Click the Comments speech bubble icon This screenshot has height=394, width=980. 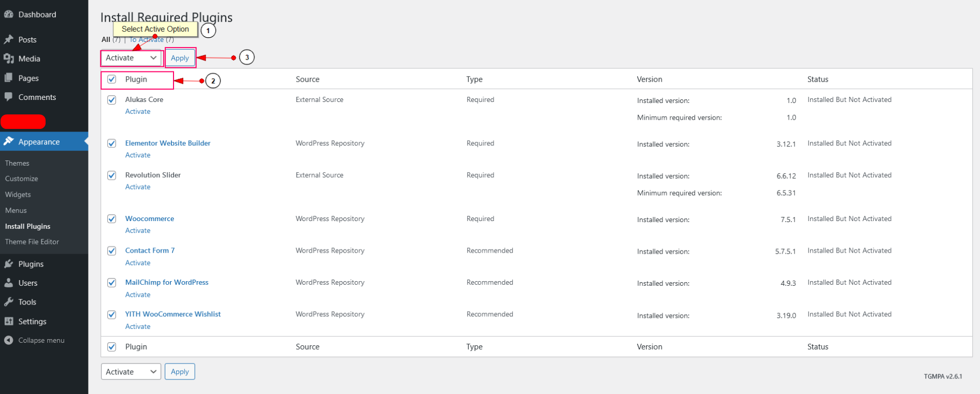click(x=9, y=97)
